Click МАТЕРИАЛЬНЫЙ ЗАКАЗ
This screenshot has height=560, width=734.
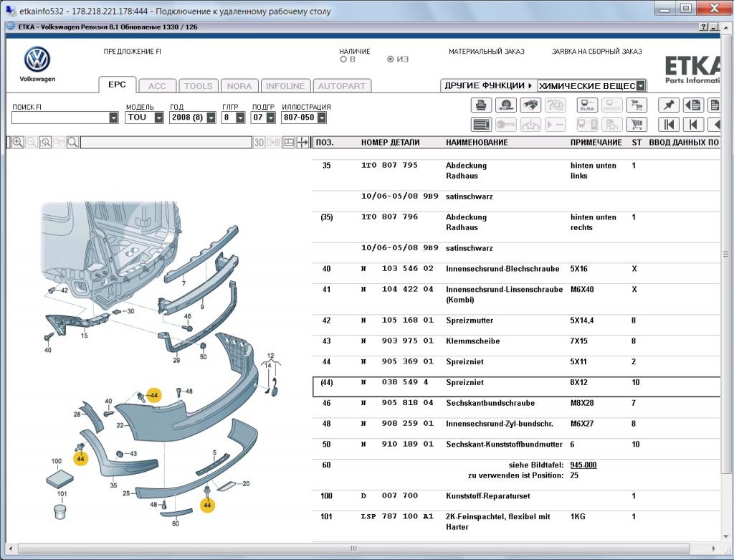(x=487, y=52)
